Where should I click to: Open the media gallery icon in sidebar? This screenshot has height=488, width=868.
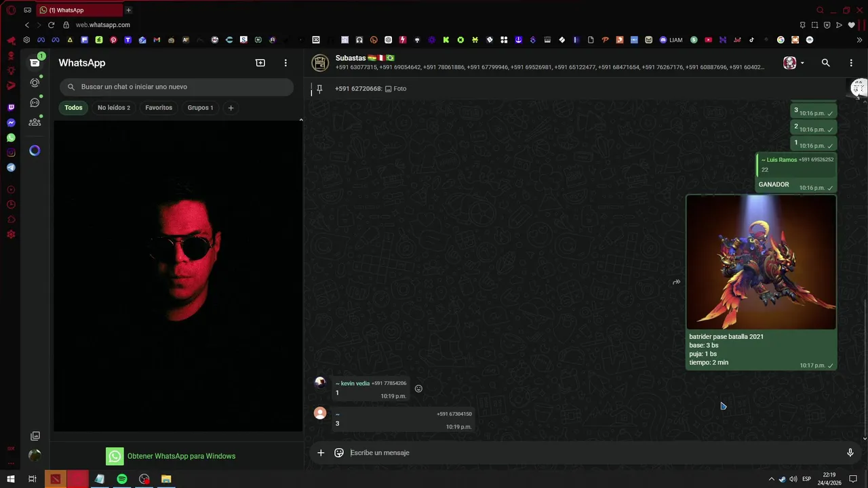pos(35,436)
